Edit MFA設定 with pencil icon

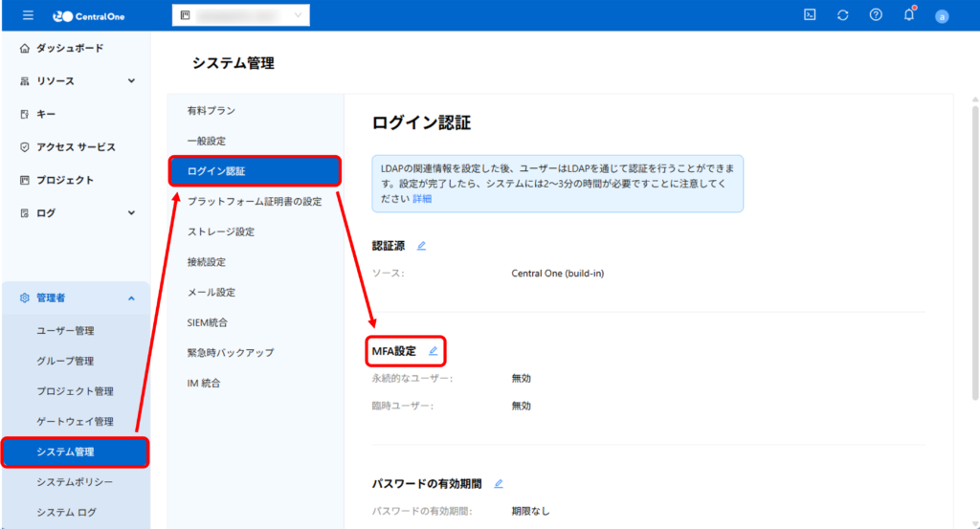433,351
